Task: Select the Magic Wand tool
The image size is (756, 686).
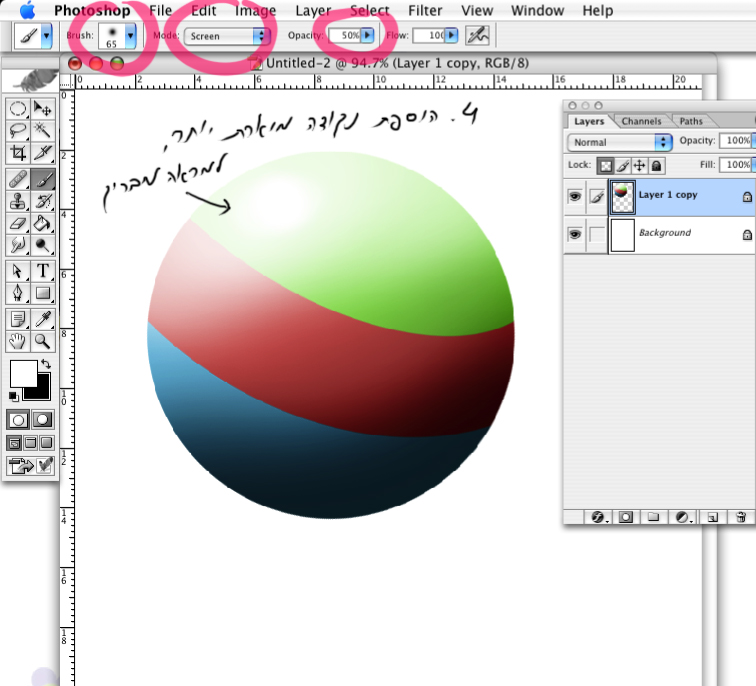Action: [x=43, y=131]
